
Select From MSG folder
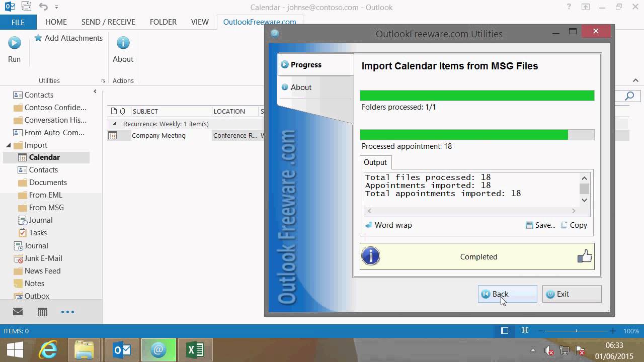click(46, 208)
